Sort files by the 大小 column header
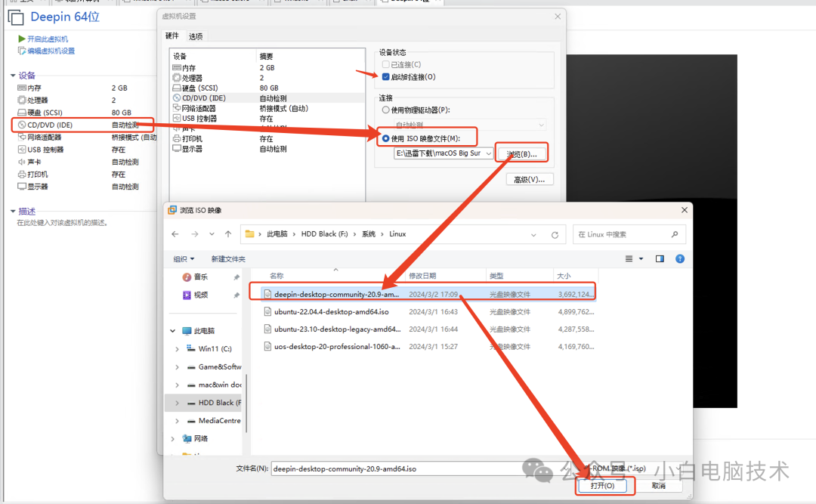This screenshot has width=816, height=504. pos(564,276)
